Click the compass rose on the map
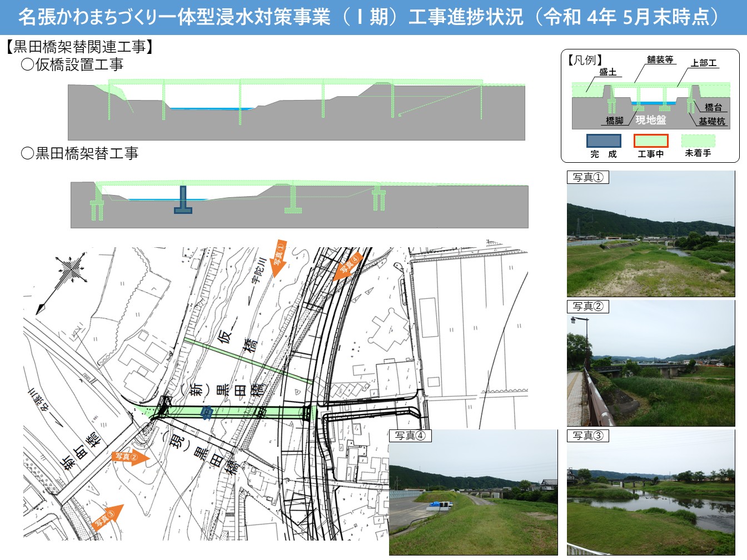The height and width of the screenshot is (560, 747). pyautogui.click(x=71, y=271)
